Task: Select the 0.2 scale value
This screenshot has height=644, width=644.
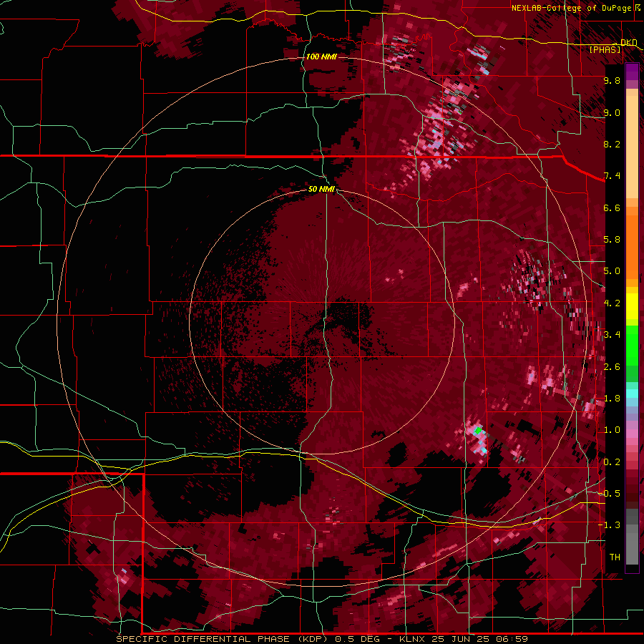Action: pos(612,462)
